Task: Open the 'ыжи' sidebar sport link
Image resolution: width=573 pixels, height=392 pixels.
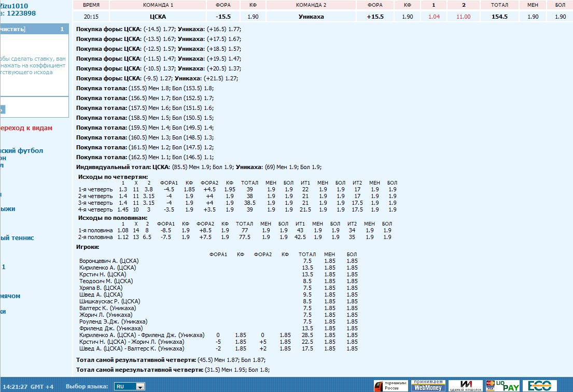Action: (8, 209)
